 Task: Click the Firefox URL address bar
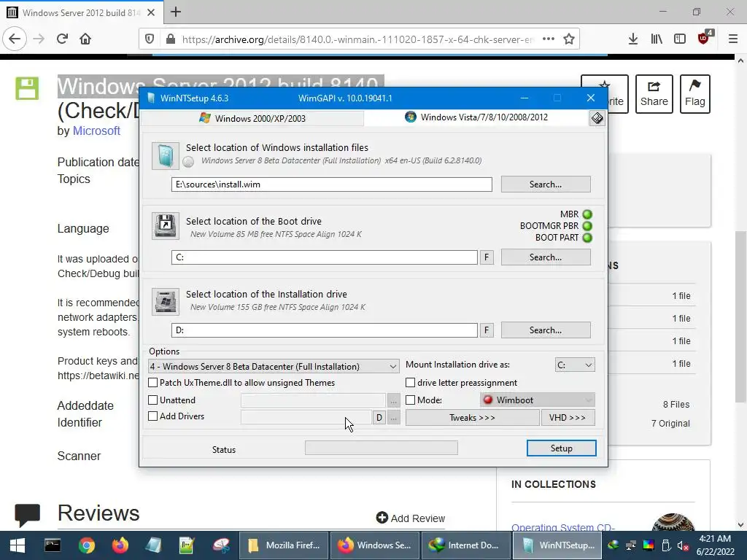[x=358, y=39]
